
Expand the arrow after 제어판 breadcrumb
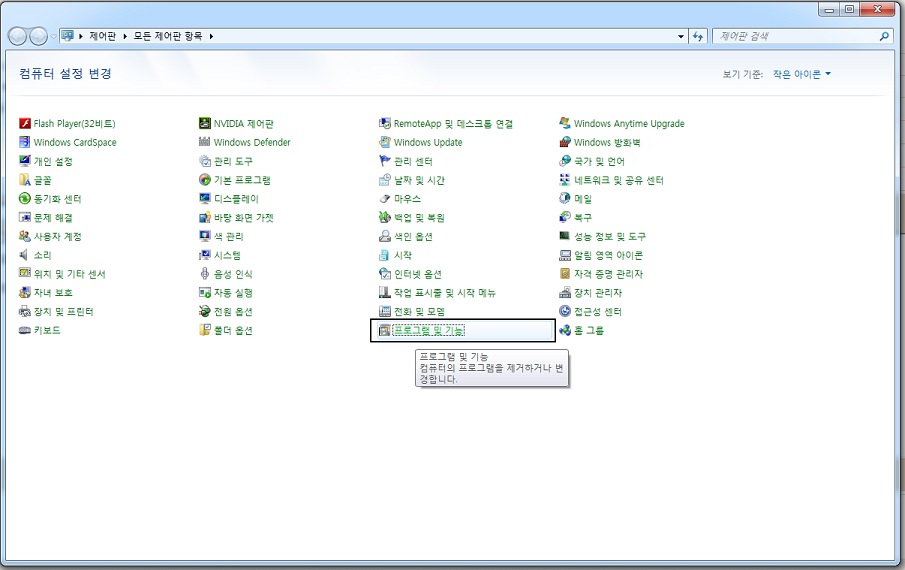pyautogui.click(x=125, y=36)
